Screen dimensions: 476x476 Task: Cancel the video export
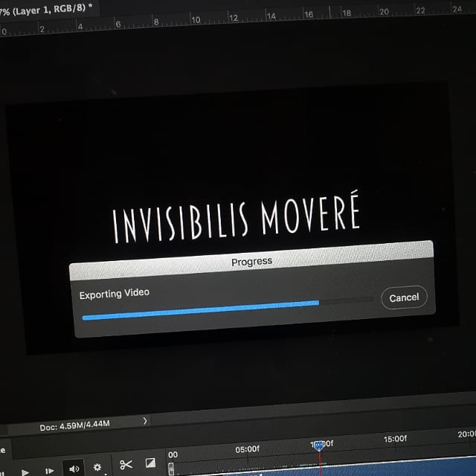pos(404,297)
